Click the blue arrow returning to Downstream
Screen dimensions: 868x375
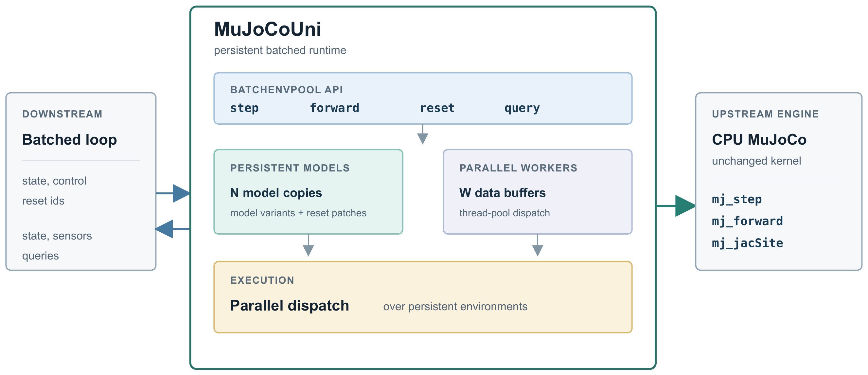point(172,229)
